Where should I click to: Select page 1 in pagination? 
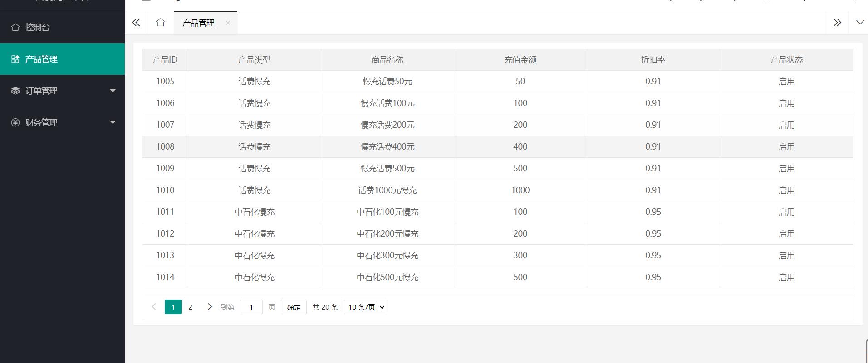(x=173, y=307)
